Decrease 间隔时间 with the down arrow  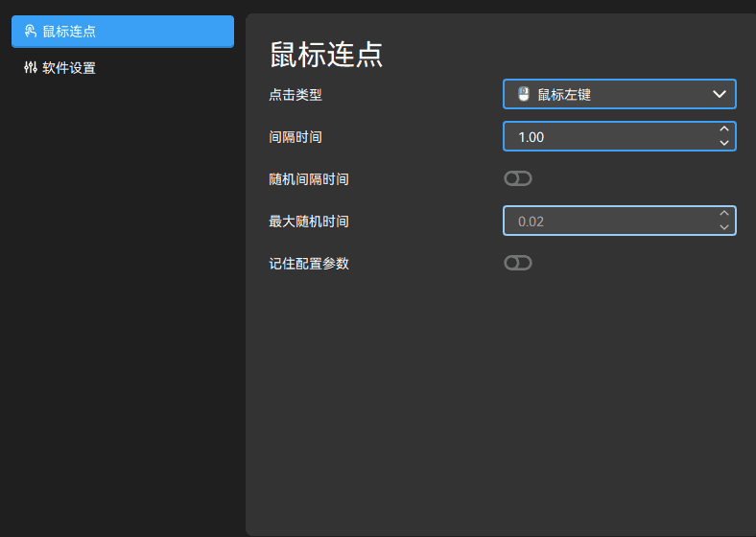click(723, 143)
